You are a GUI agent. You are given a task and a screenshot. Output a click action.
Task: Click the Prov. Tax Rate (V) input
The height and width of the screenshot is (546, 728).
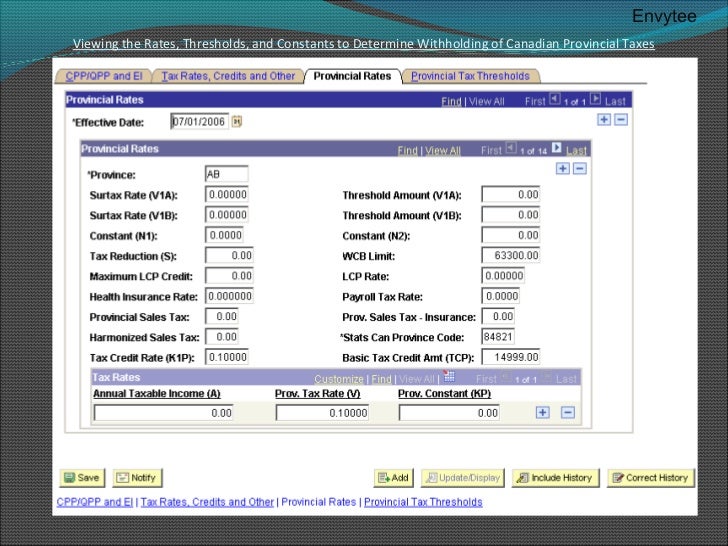322,413
